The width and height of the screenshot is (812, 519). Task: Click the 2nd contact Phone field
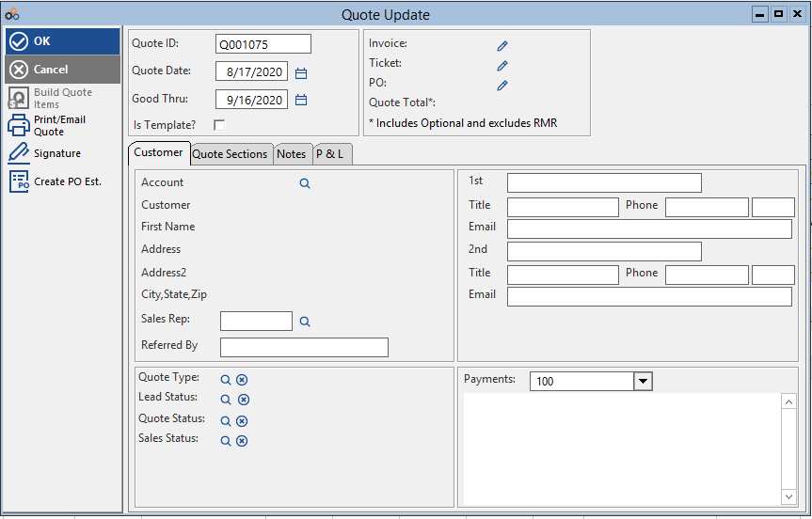pos(707,275)
